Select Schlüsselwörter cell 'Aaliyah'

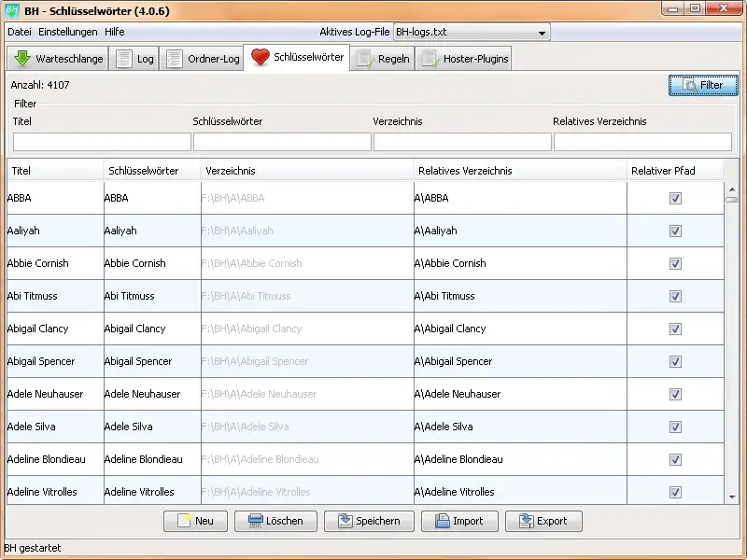click(x=152, y=231)
